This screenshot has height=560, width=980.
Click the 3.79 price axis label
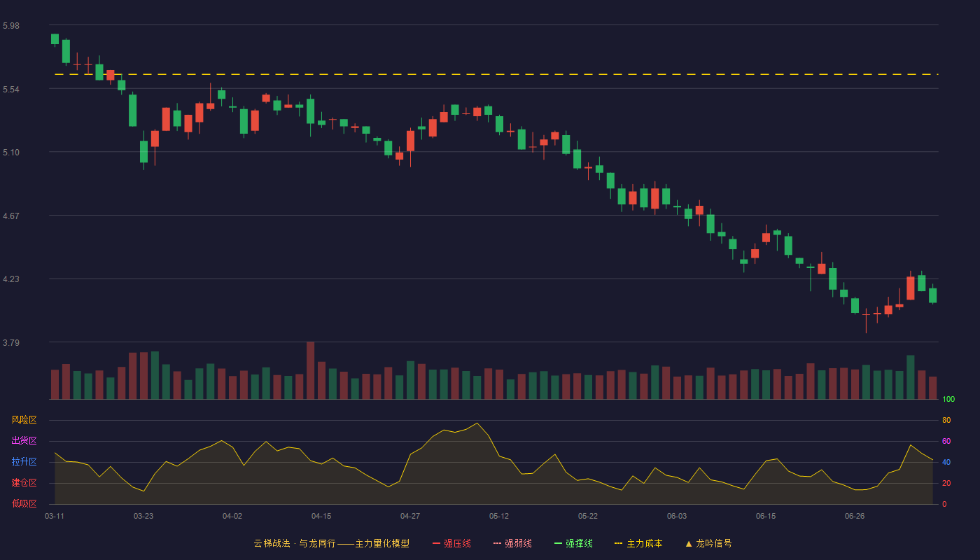[x=11, y=343]
